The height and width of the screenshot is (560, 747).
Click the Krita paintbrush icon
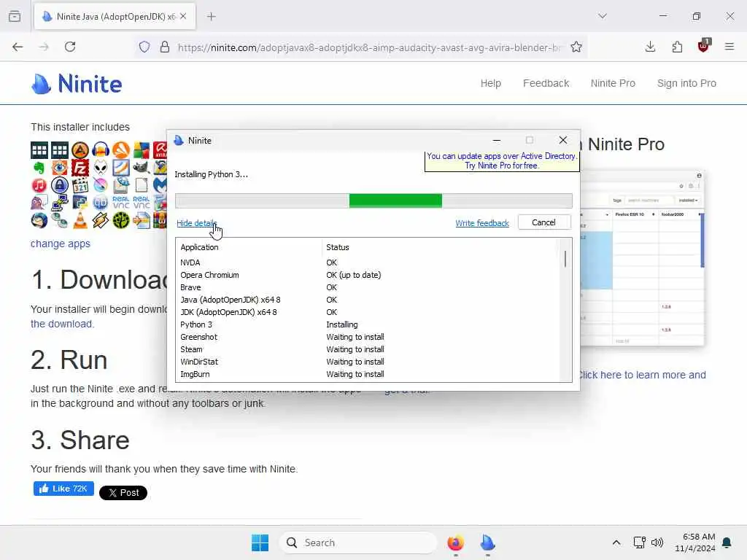101,185
